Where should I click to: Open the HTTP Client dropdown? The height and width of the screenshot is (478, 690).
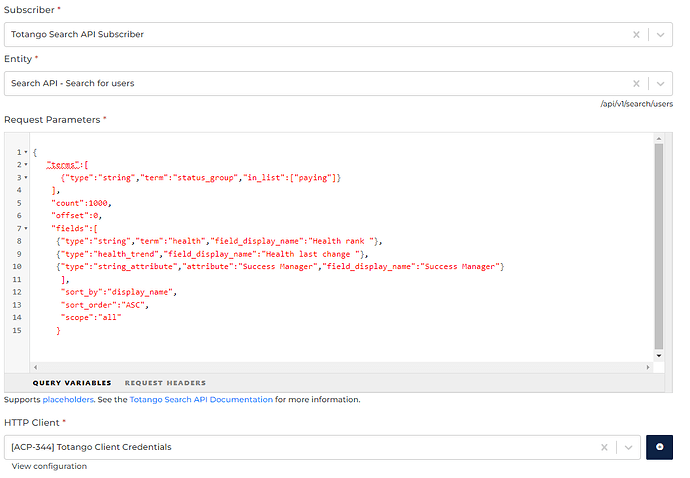(x=628, y=447)
